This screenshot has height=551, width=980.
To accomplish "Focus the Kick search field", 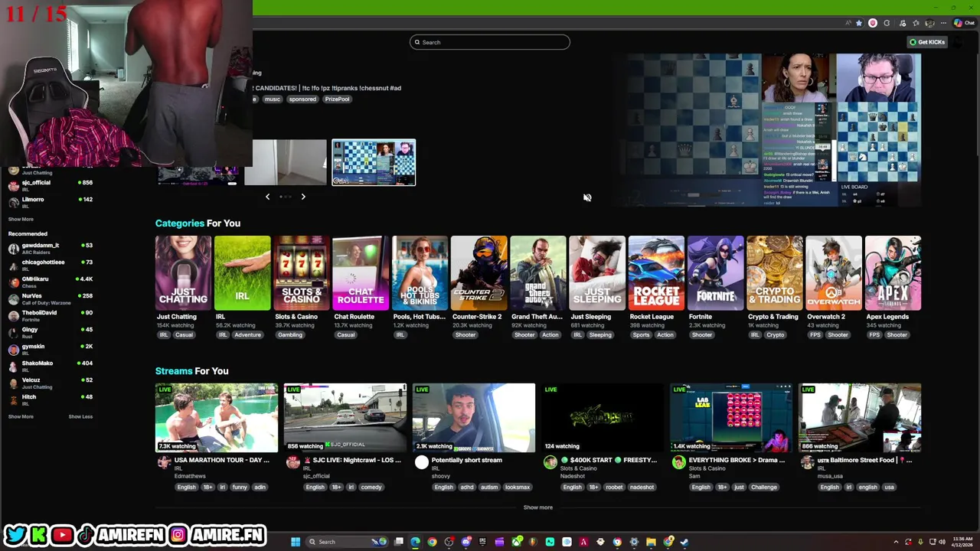I will pyautogui.click(x=490, y=42).
